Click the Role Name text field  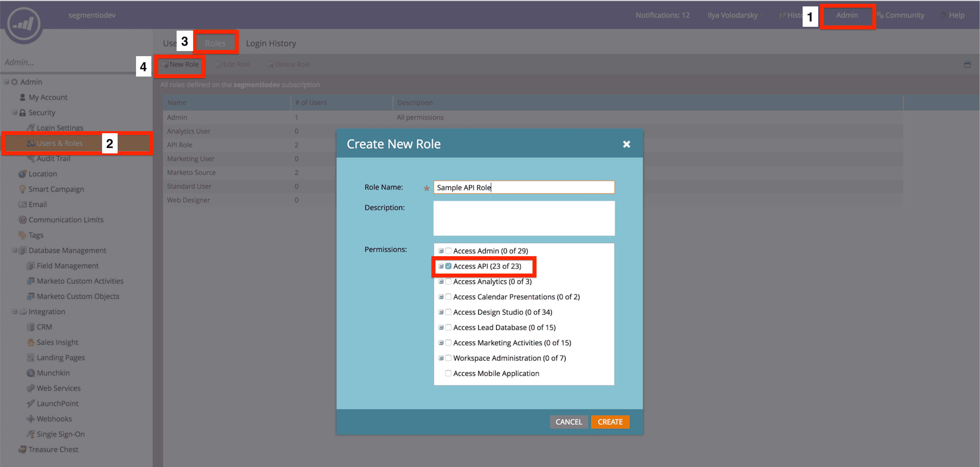pyautogui.click(x=524, y=187)
